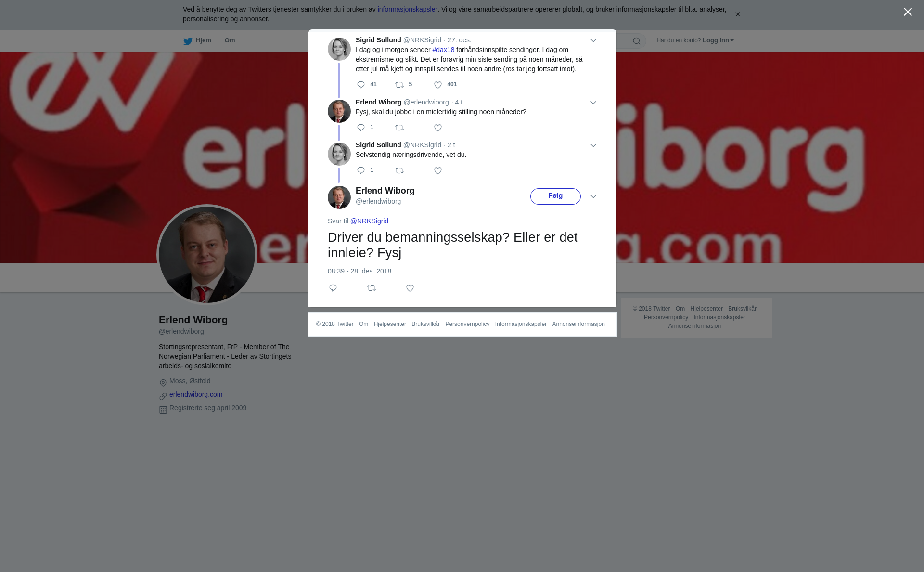The width and height of the screenshot is (924, 572).
Task: Open the Om menu item
Action: [230, 40]
